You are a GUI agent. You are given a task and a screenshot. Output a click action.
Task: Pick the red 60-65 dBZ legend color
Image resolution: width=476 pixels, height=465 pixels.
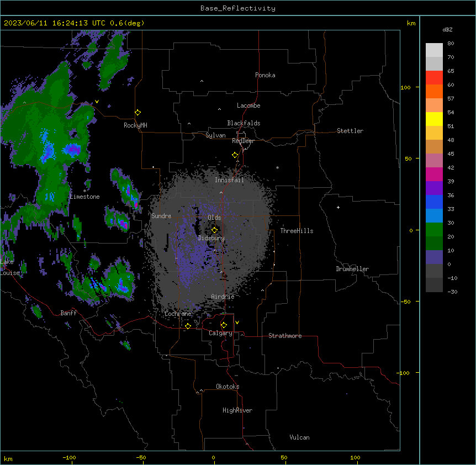click(434, 77)
